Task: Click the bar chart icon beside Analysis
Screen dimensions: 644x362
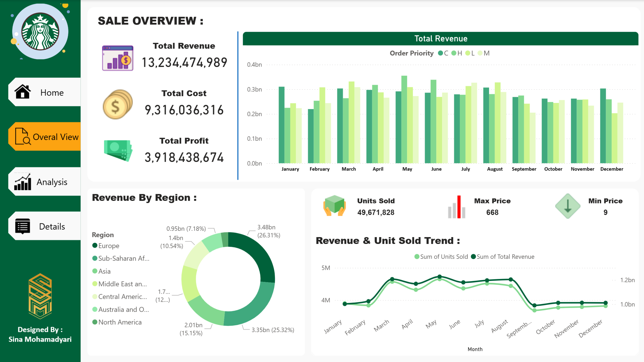Action: click(23, 182)
